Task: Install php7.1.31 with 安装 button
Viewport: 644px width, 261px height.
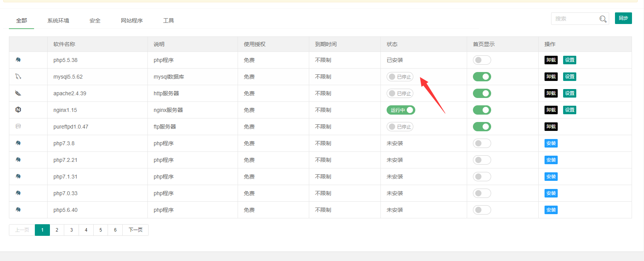Action: (x=551, y=177)
